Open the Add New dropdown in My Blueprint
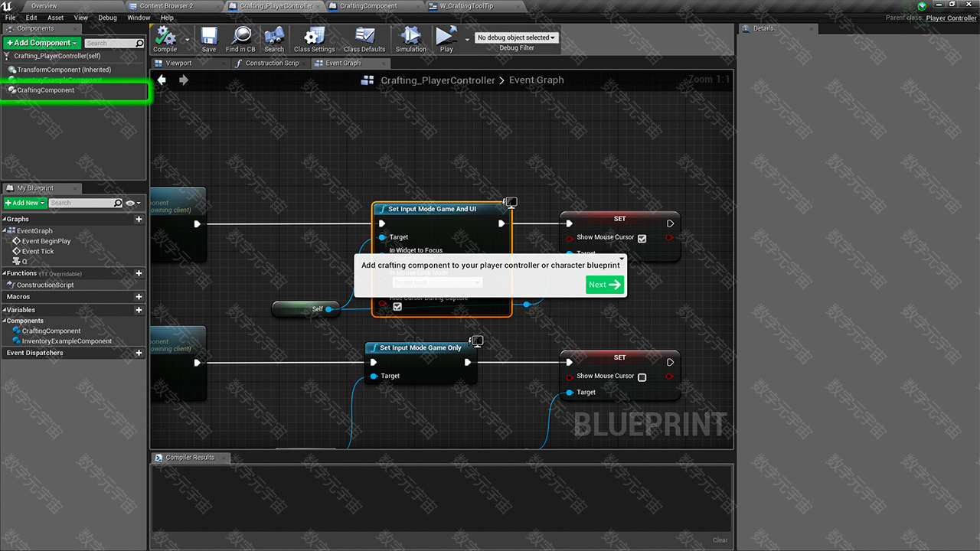The width and height of the screenshot is (980, 551). coord(24,203)
